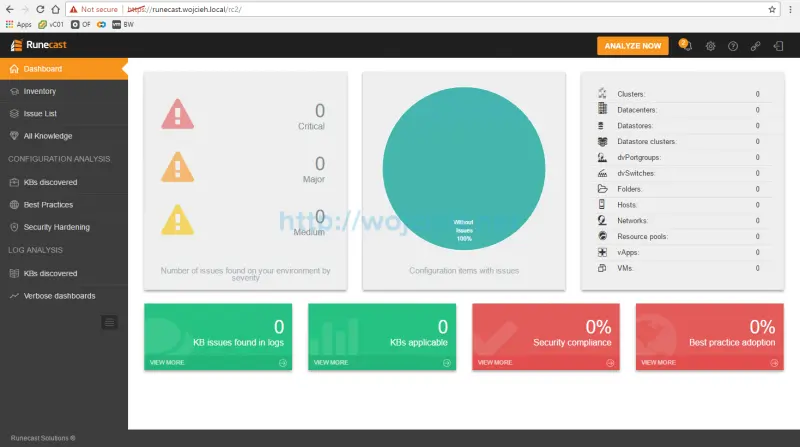Click arrow icon on Best practice adoption card
800x447 pixels.
774,363
